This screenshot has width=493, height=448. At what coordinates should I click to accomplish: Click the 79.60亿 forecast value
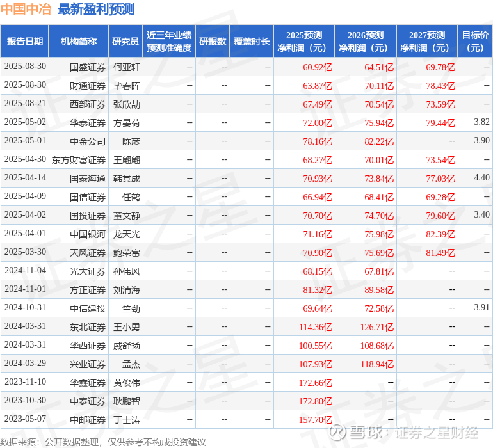tap(440, 216)
